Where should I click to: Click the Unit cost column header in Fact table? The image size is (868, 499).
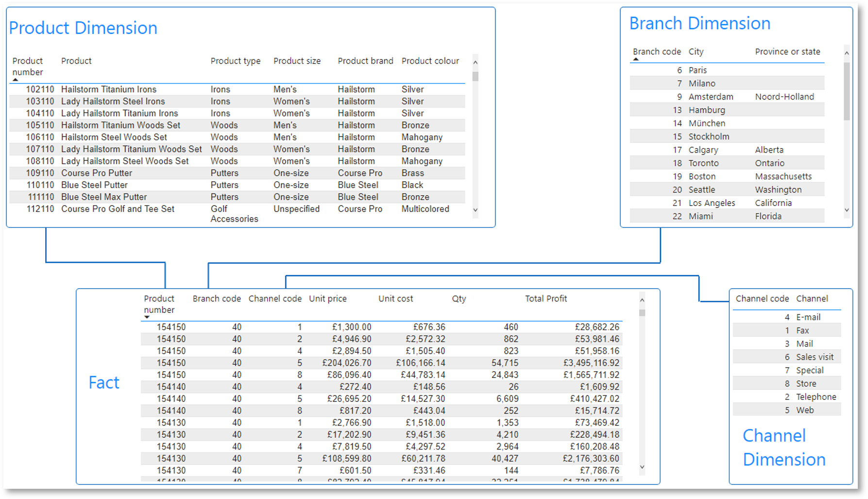[395, 298]
